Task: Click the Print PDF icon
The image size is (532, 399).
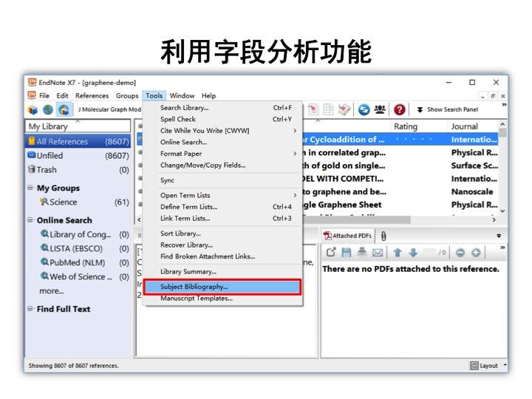Action: pos(362,253)
